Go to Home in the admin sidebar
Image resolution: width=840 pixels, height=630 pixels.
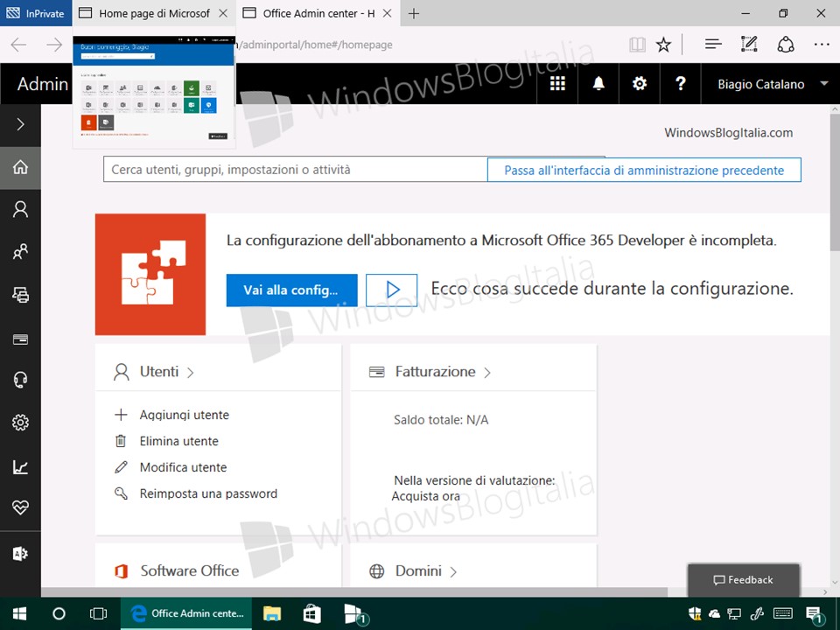pos(20,168)
